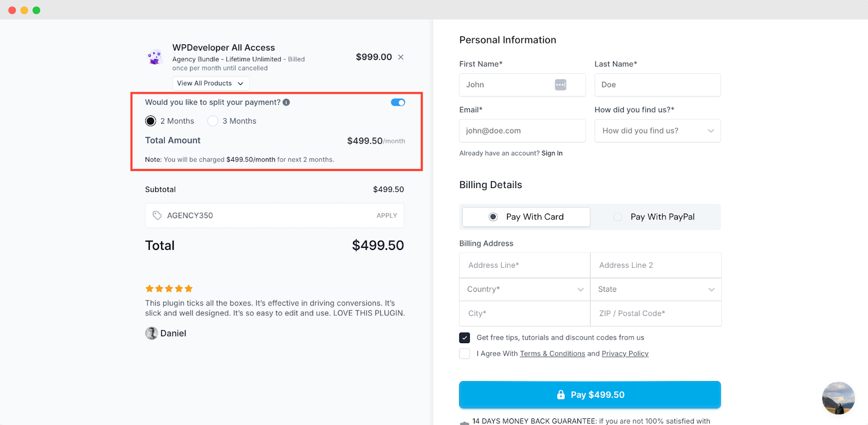
Task: Switch to Pay With PayPal tab
Action: [655, 217]
